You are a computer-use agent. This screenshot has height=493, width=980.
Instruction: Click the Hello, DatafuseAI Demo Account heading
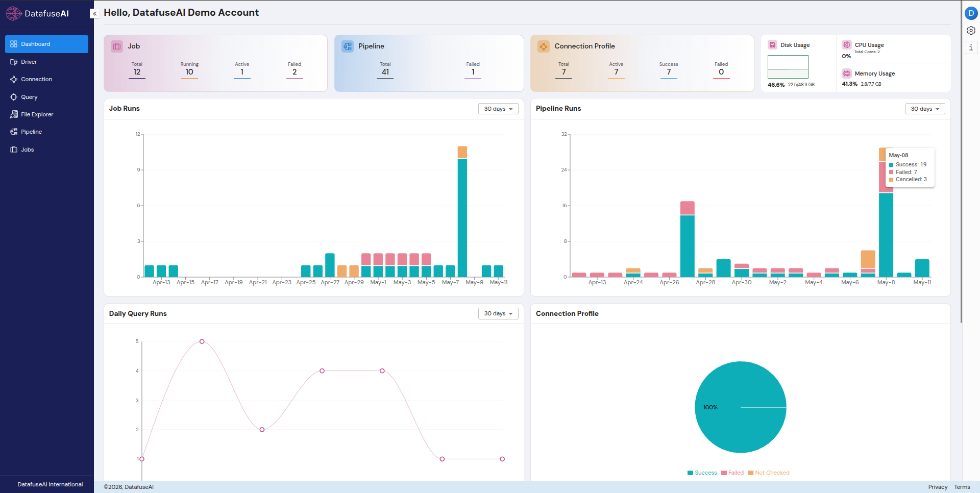point(181,13)
